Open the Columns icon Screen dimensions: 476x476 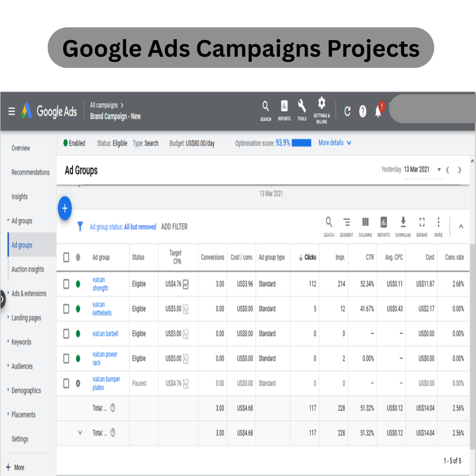(x=365, y=227)
